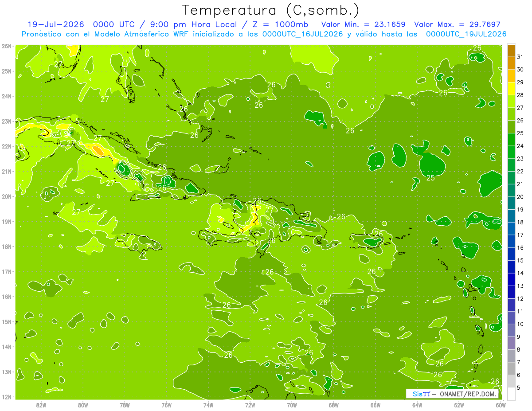Image resolution: width=532 pixels, height=411 pixels.
Task: Click the 70W longitude axis label
Action: [292, 405]
